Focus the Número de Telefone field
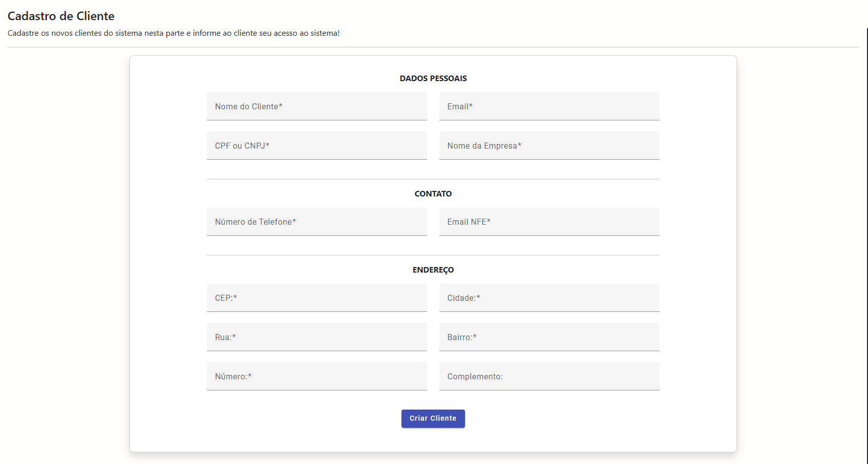Screen dimensions: 868x464 pos(317,222)
